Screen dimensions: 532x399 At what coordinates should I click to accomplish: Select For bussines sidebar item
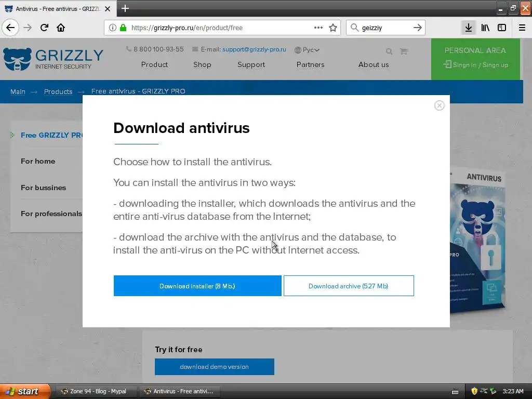click(x=44, y=188)
